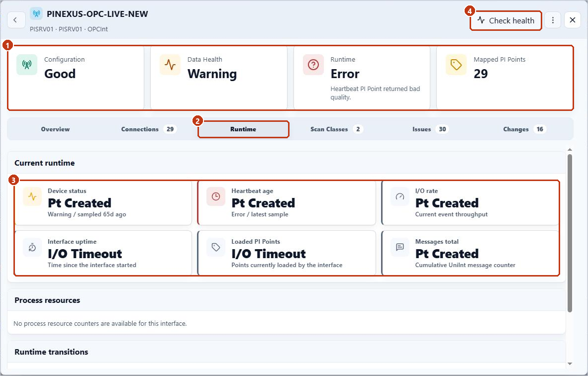Click the Data Health Warning card
588x376 pixels.
pyautogui.click(x=218, y=78)
